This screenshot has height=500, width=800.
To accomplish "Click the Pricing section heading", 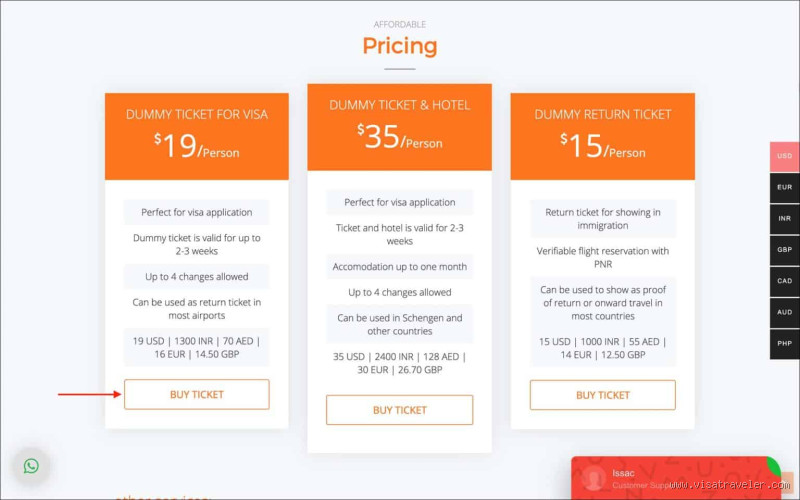I will point(399,46).
